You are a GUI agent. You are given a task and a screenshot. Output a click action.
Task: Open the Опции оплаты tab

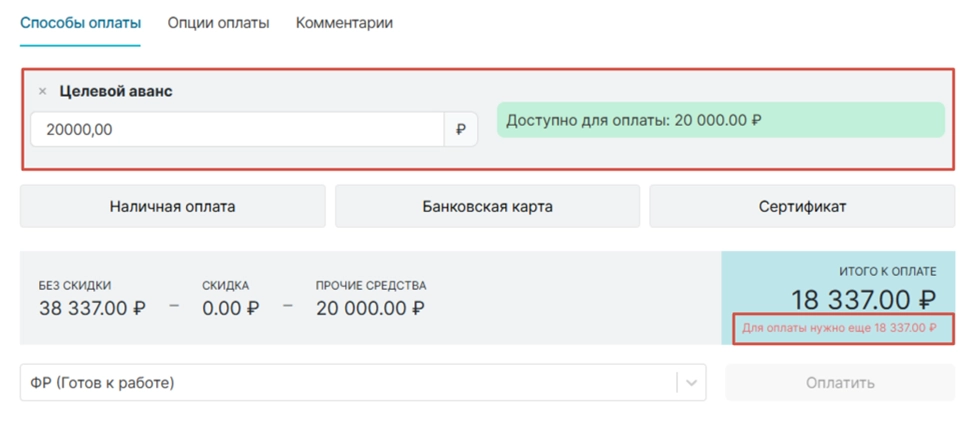pyautogui.click(x=218, y=23)
